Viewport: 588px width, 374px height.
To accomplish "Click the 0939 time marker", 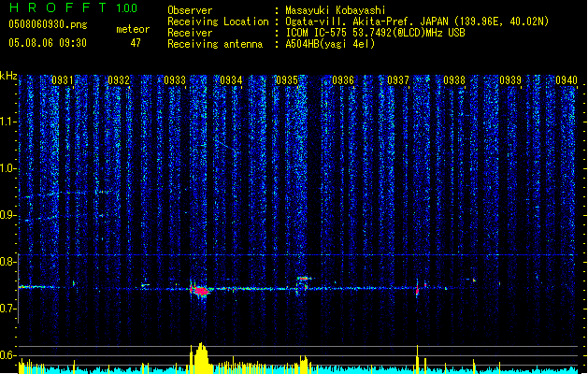I will coord(510,80).
